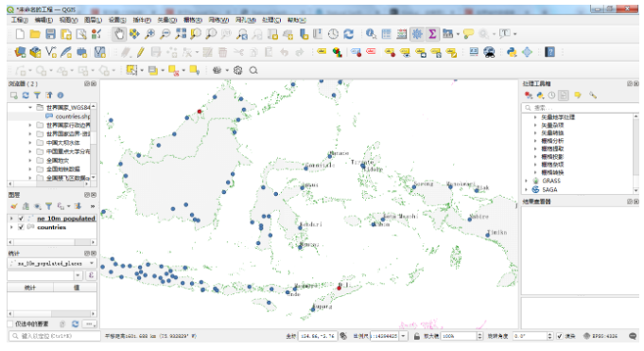Click the refresh statistics button in the statistics panel

point(75,324)
